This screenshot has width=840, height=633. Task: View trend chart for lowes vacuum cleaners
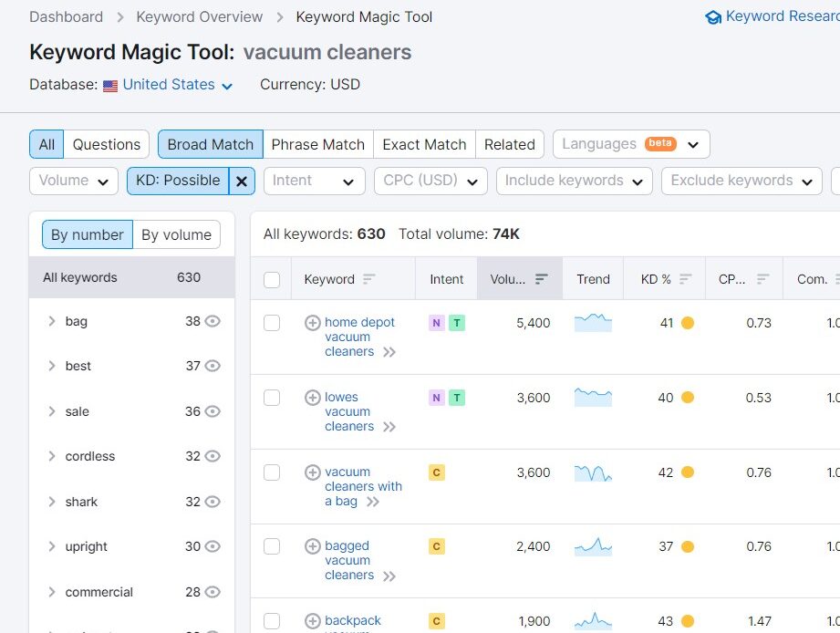coord(593,398)
